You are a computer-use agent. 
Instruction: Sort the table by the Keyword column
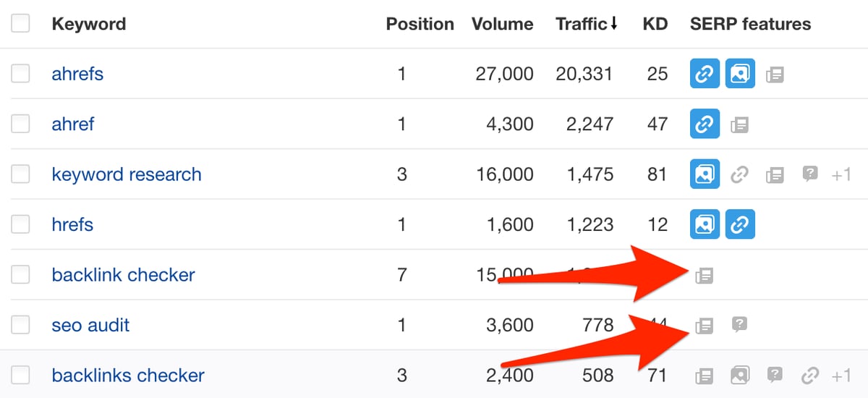89,24
